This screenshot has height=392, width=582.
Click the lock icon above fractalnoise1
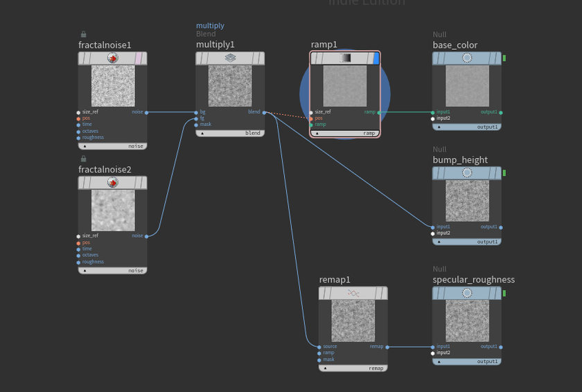83,34
